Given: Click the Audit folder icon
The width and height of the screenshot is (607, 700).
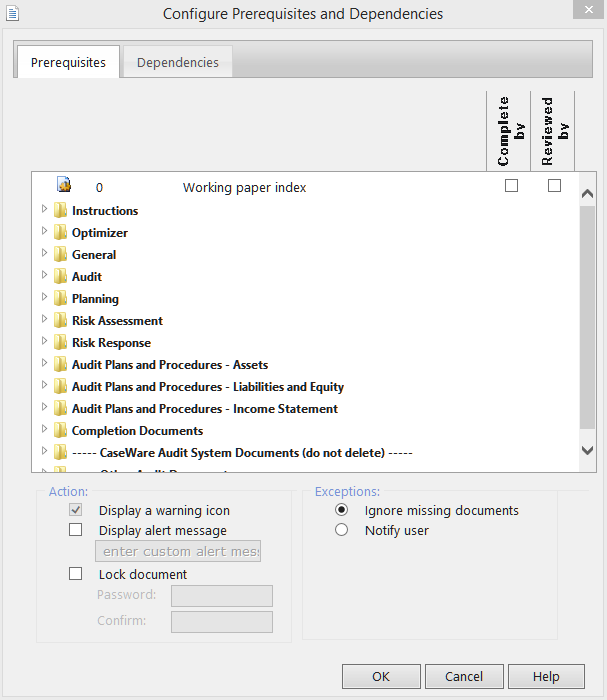Looking at the screenshot, I should tap(60, 276).
